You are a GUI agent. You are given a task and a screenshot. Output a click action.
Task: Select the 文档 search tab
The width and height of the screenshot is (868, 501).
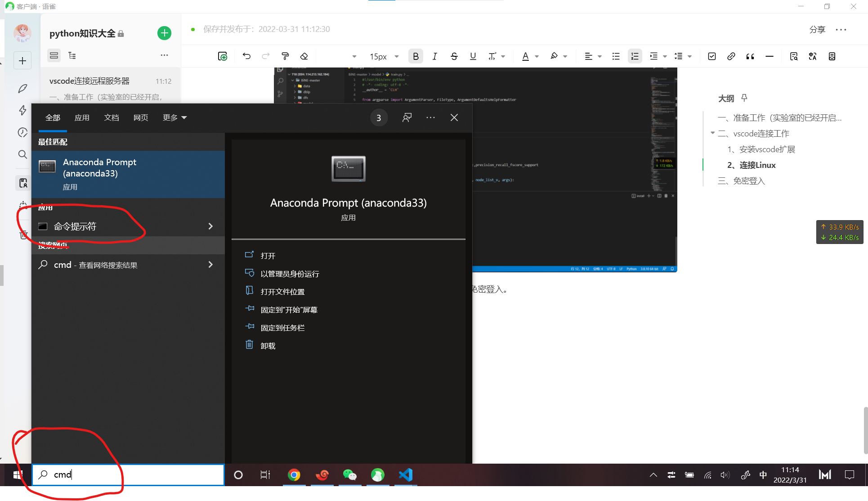click(112, 118)
